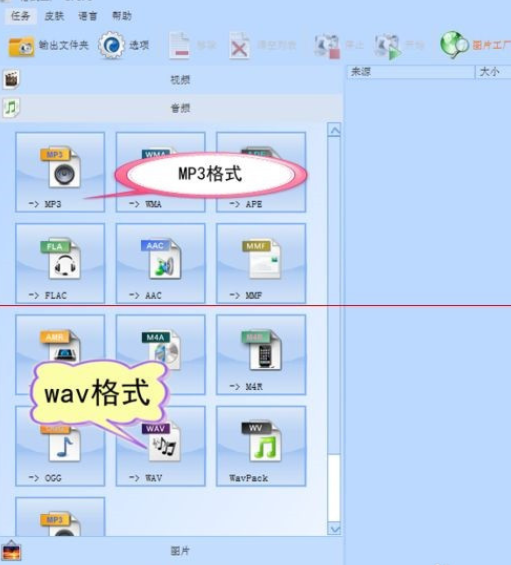Select the -> WMA conversion tile
The width and height of the screenshot is (511, 565).
coord(160,172)
